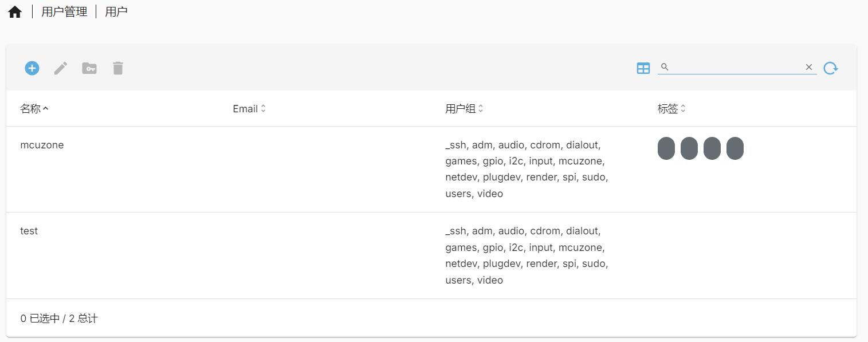Go to dashboard via home icon

tap(15, 12)
